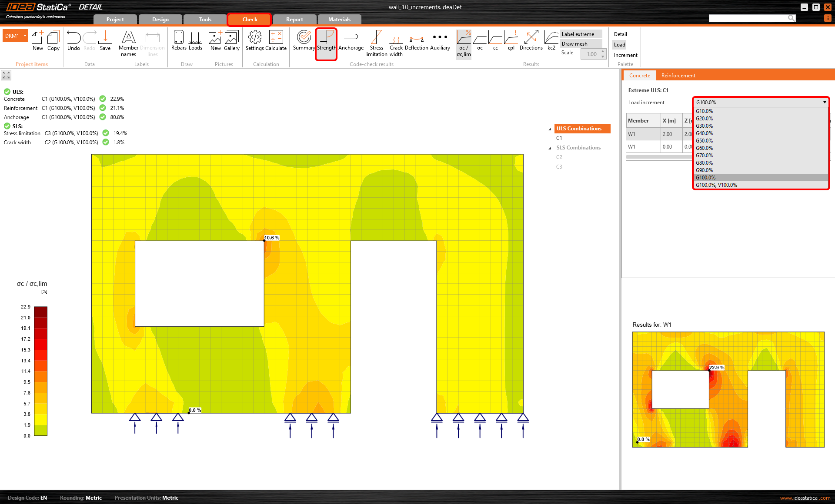Click the Save button

[x=105, y=41]
